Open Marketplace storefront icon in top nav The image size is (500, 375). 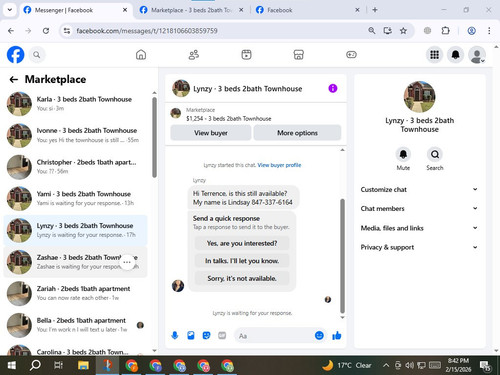click(299, 55)
